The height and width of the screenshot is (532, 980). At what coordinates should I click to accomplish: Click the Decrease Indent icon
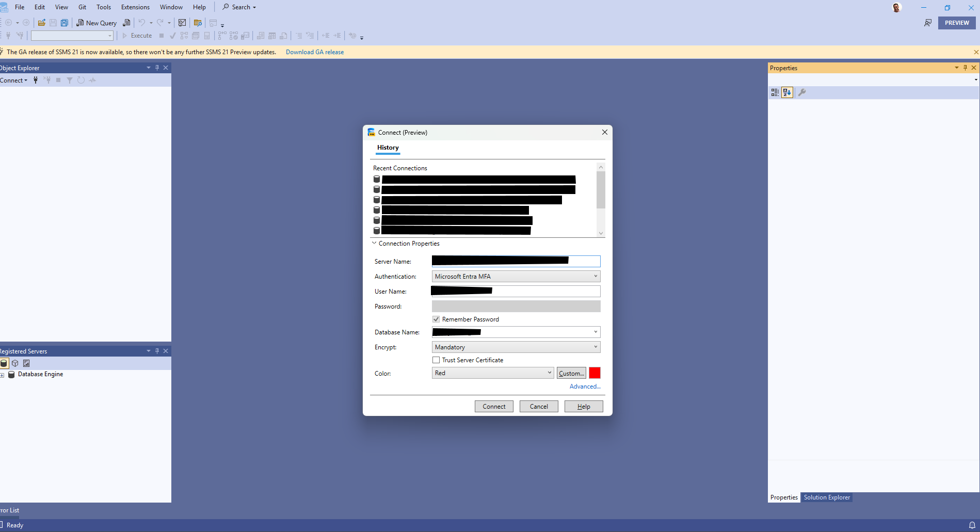[326, 36]
